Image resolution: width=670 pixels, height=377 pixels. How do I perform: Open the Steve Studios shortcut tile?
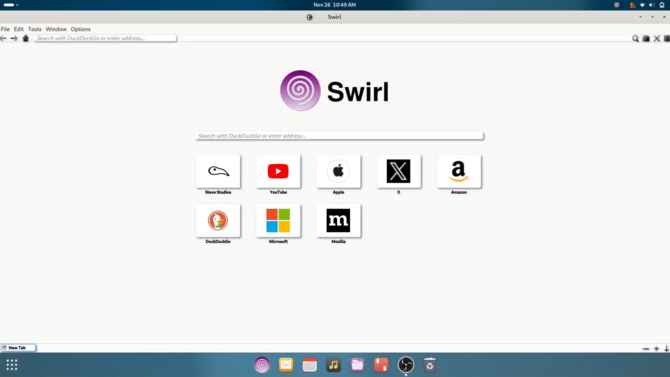[x=218, y=171]
